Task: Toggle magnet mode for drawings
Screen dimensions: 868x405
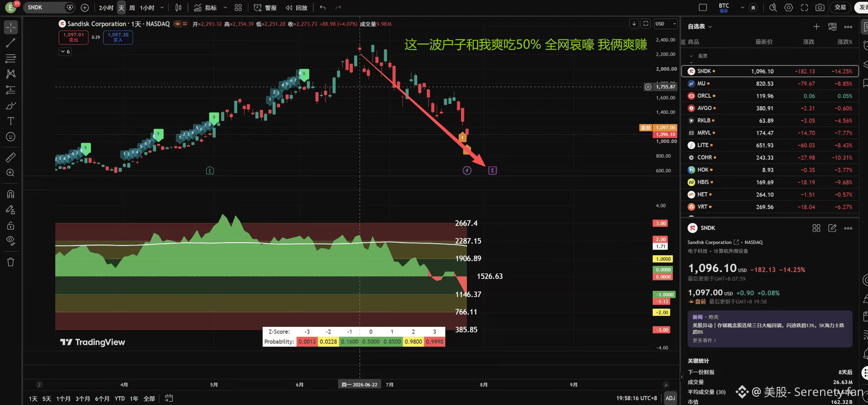Action: (x=11, y=194)
